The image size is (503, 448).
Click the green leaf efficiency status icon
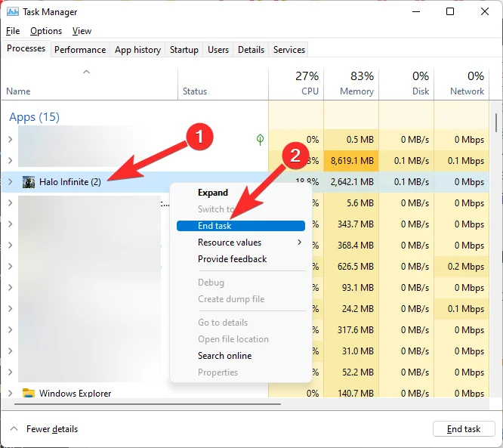(260, 140)
